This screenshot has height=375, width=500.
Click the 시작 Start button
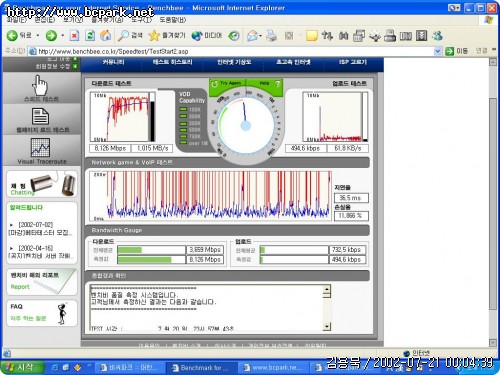tap(22, 367)
